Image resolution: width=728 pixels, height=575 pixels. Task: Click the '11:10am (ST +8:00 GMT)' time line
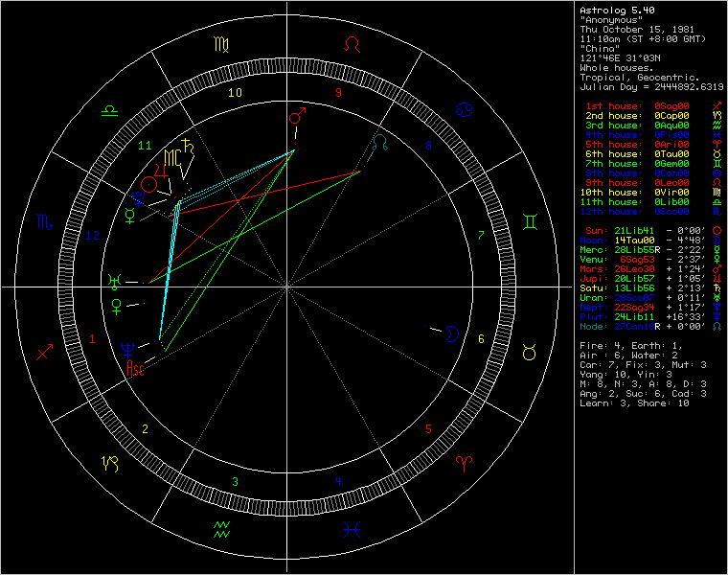[643, 39]
